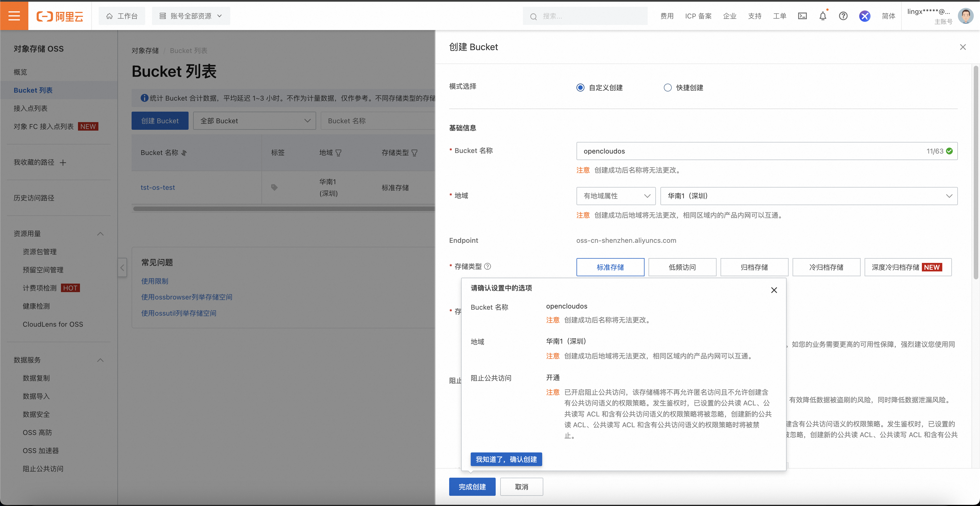The height and width of the screenshot is (506, 980).
Task: Close the Create Bucket panel
Action: click(x=962, y=47)
